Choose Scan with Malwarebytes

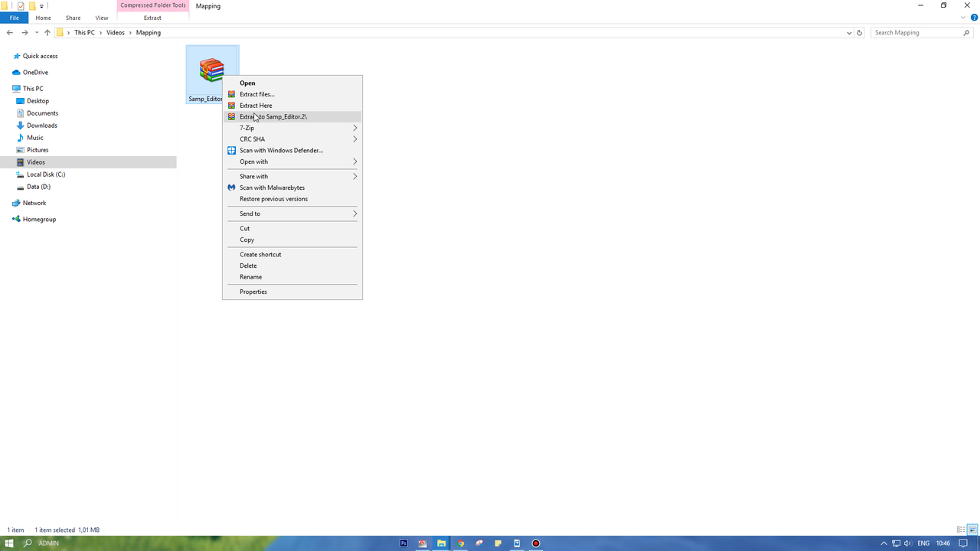pos(292,187)
